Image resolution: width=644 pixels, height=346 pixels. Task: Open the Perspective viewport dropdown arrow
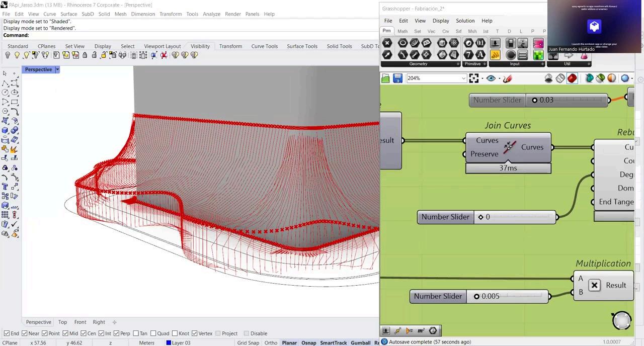point(57,69)
